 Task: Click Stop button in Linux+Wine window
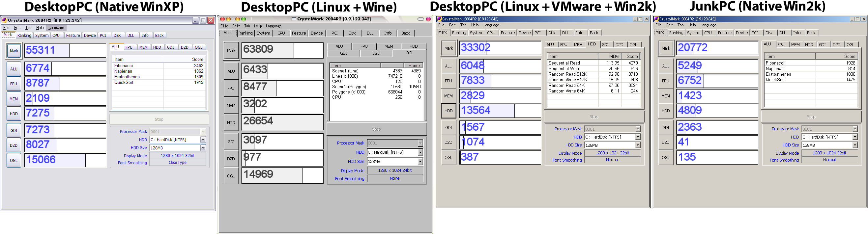click(x=377, y=129)
